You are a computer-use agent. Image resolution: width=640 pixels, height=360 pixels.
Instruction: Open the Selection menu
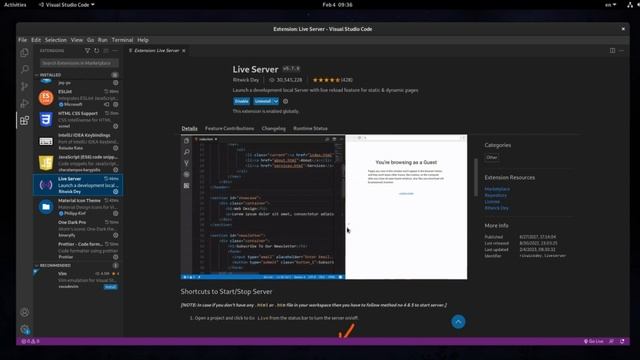pyautogui.click(x=56, y=40)
